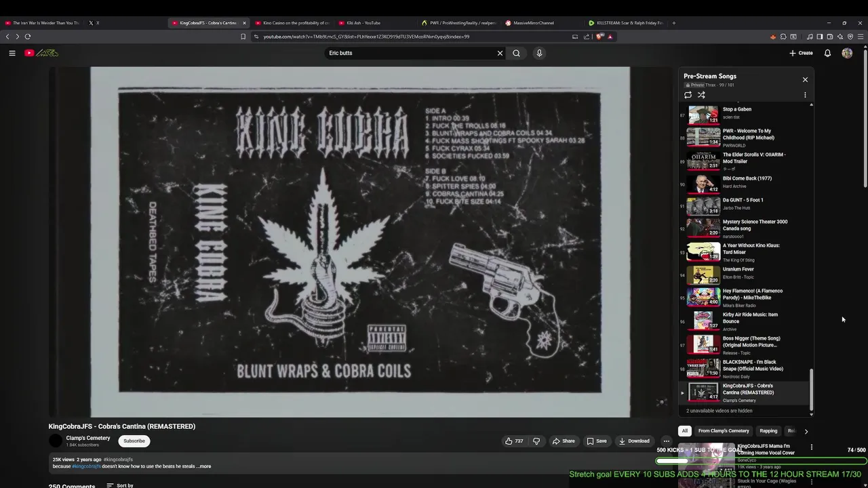Toggle shuffle playlist
Viewport: 868px width, 488px height.
[701, 95]
